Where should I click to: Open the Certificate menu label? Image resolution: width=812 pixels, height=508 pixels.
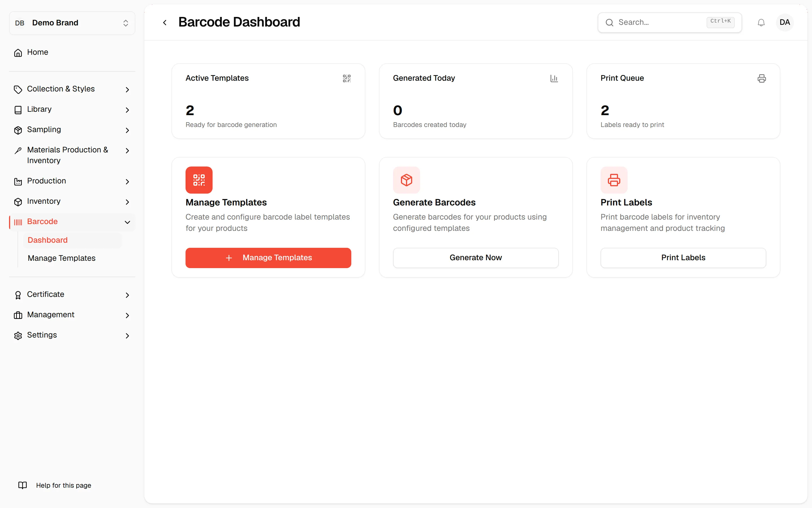tap(45, 294)
